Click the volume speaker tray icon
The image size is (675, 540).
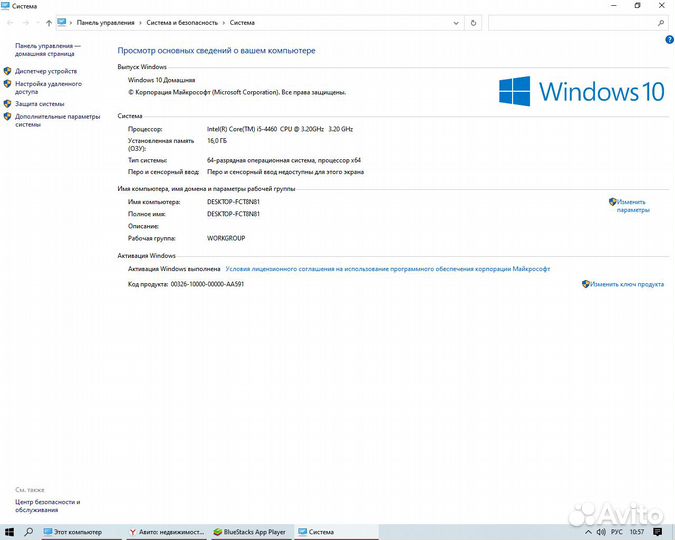coord(601,532)
